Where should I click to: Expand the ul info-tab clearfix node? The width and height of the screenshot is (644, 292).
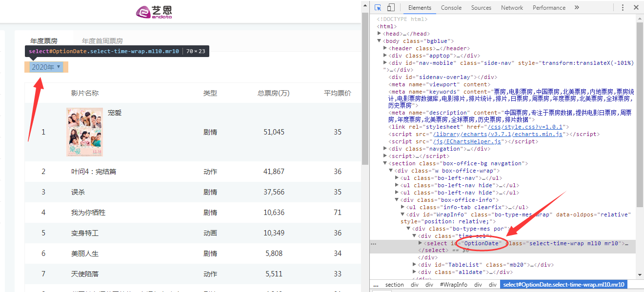[403, 207]
